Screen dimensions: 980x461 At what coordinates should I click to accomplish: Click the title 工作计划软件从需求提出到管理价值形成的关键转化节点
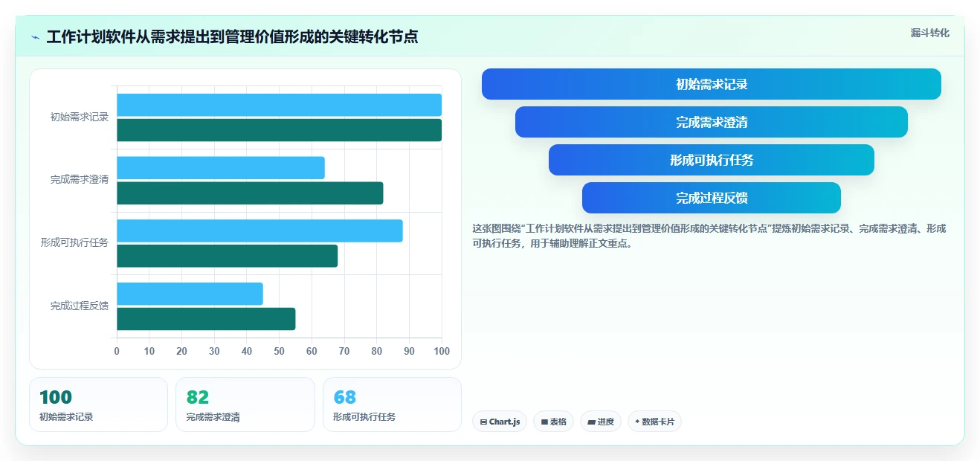[x=232, y=37]
